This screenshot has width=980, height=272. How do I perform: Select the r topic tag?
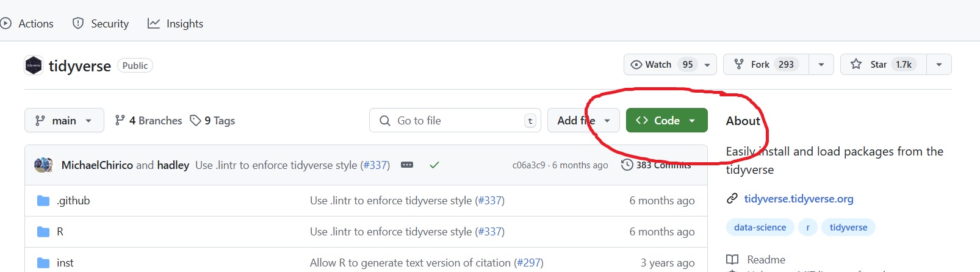pyautogui.click(x=808, y=227)
